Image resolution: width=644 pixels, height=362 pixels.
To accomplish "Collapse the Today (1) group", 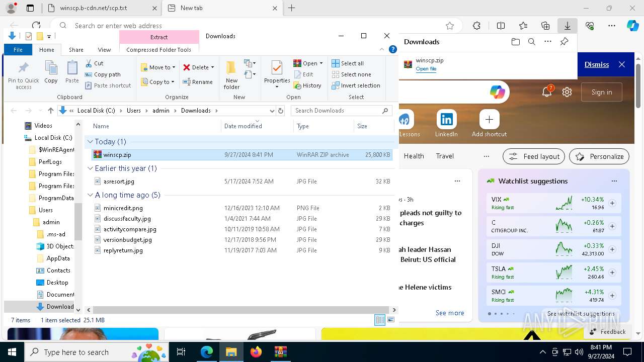I will tap(90, 142).
